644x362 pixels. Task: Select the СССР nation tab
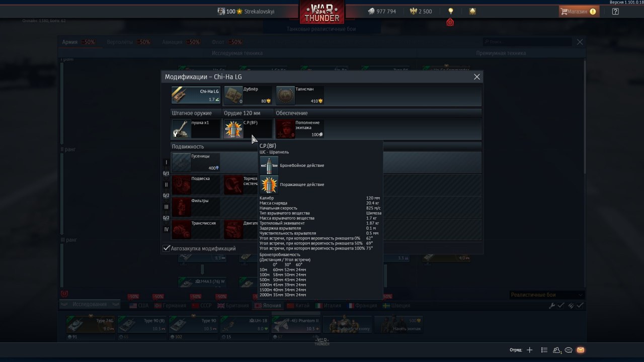[x=201, y=305]
